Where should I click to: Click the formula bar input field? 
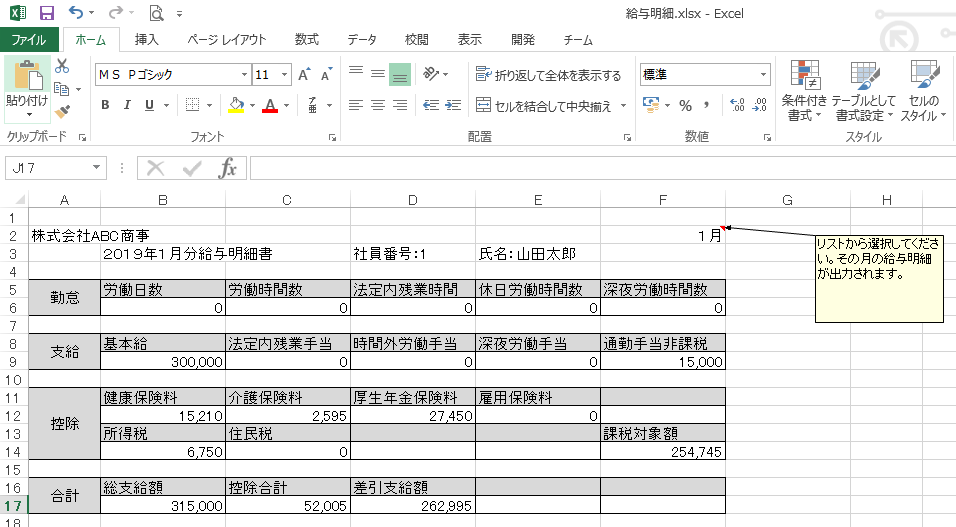[x=602, y=168]
